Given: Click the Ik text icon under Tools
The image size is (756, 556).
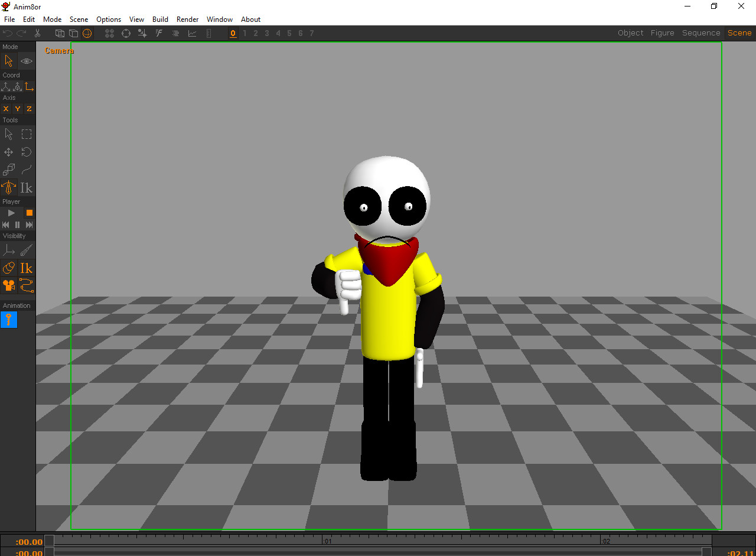Looking at the screenshot, I should [x=26, y=187].
